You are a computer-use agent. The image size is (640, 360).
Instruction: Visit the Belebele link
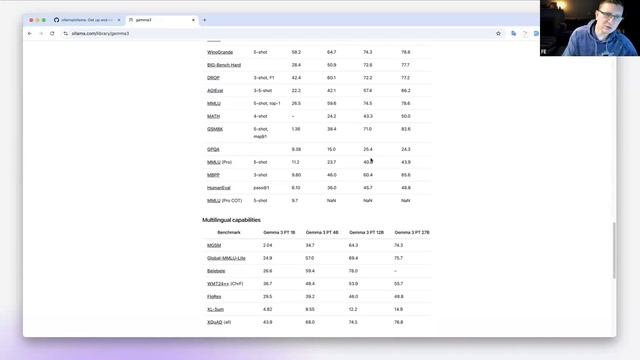tap(216, 271)
